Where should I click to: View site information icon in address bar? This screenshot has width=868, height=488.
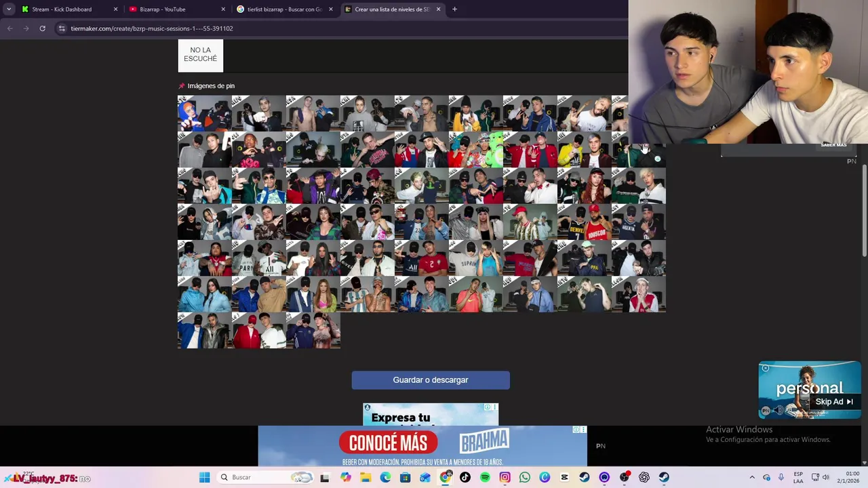tap(62, 28)
